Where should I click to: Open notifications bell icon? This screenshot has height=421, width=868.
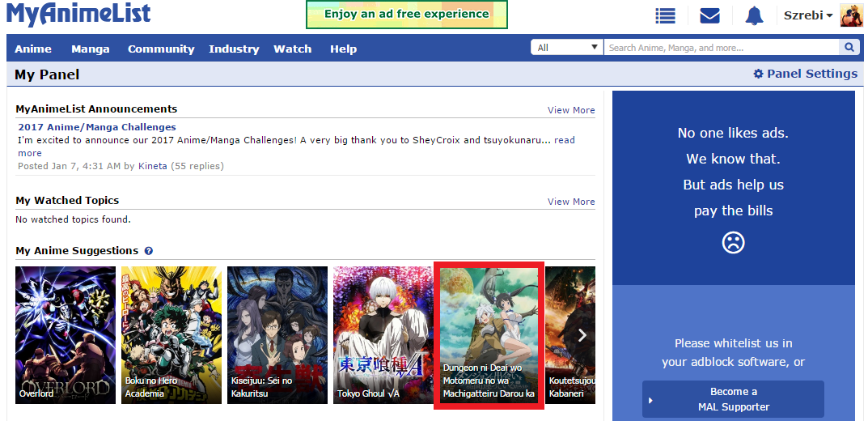(x=754, y=16)
